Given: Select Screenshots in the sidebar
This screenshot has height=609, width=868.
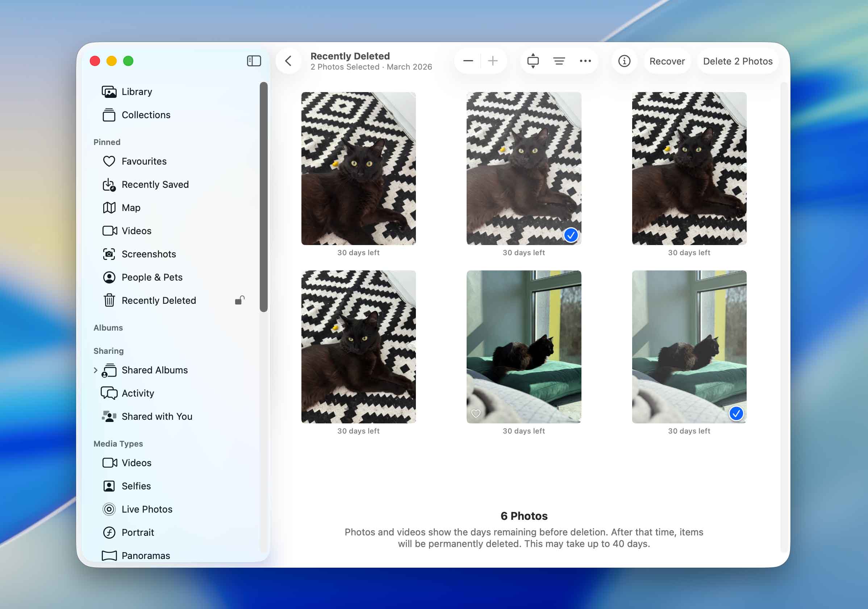Looking at the screenshot, I should 174,254.
